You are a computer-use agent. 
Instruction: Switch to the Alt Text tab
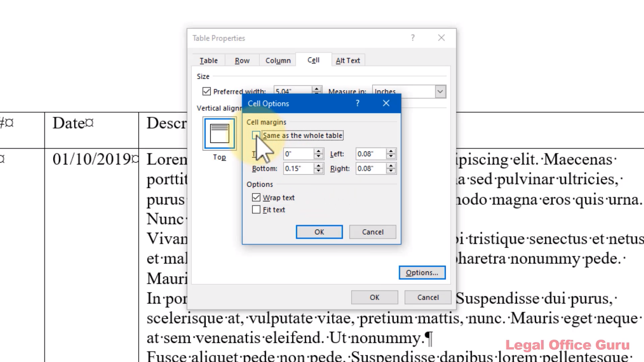click(348, 60)
